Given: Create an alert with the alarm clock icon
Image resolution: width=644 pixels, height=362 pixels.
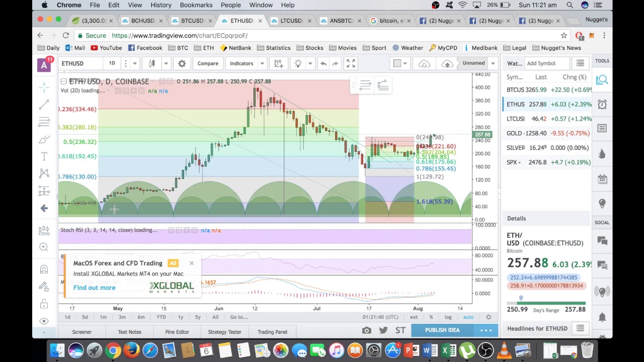Looking at the screenshot, I should pyautogui.click(x=278, y=63).
